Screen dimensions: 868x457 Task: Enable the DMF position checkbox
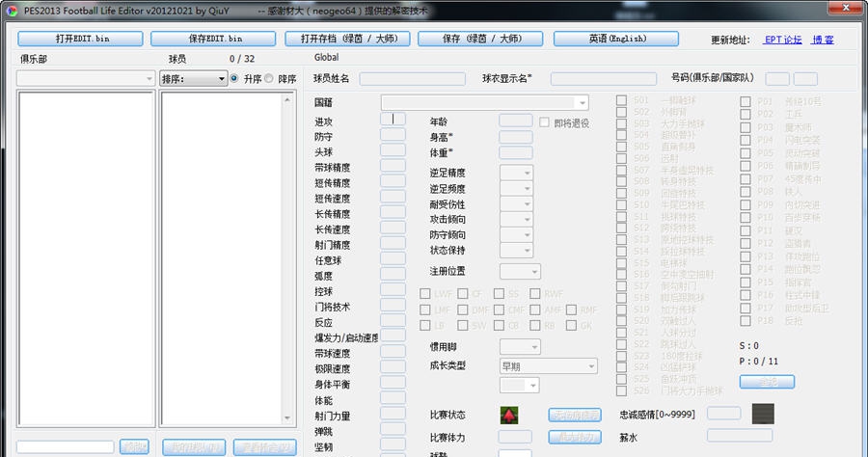pyautogui.click(x=463, y=309)
